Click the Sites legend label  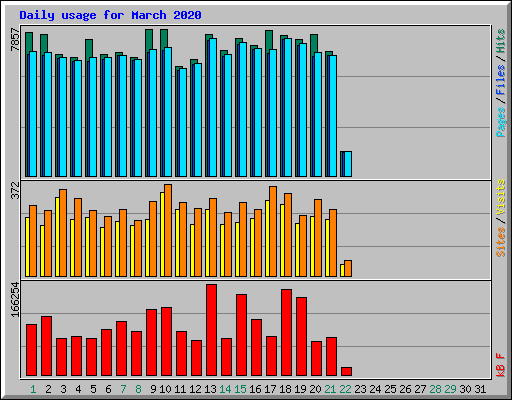click(x=501, y=242)
